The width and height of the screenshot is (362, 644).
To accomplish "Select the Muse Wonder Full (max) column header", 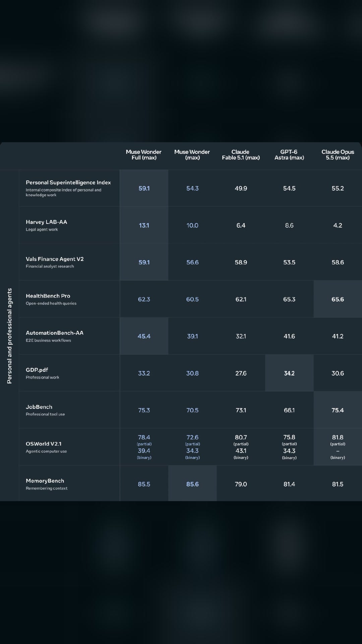I will click(144, 155).
